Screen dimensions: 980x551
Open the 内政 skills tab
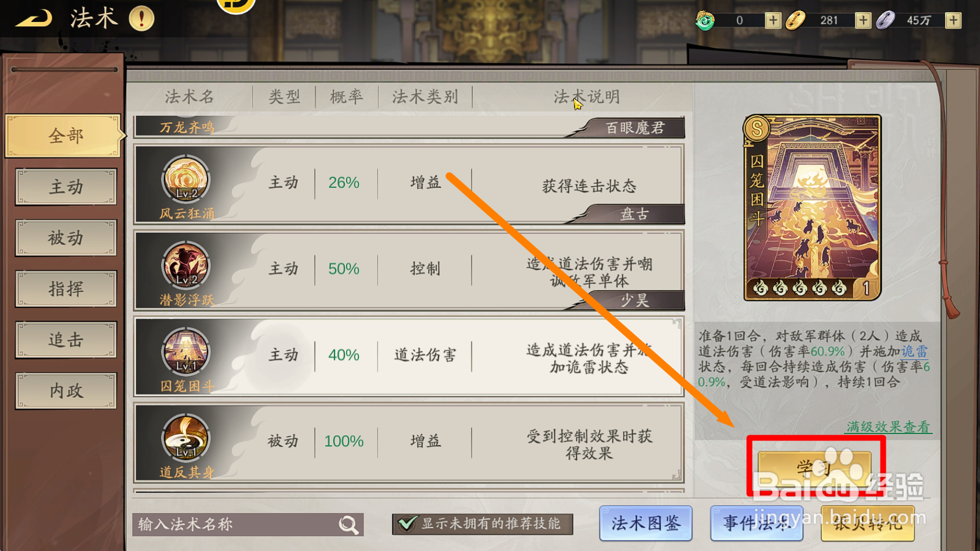66,390
